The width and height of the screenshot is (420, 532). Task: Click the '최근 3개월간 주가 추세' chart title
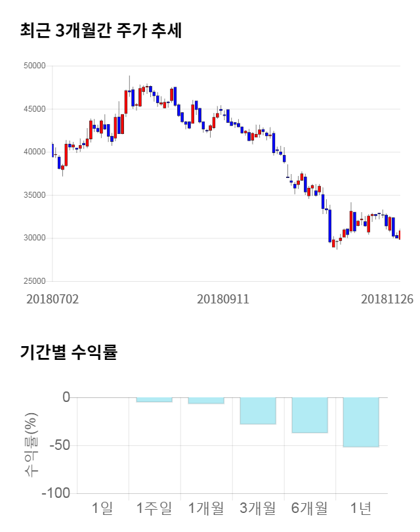pos(100,31)
